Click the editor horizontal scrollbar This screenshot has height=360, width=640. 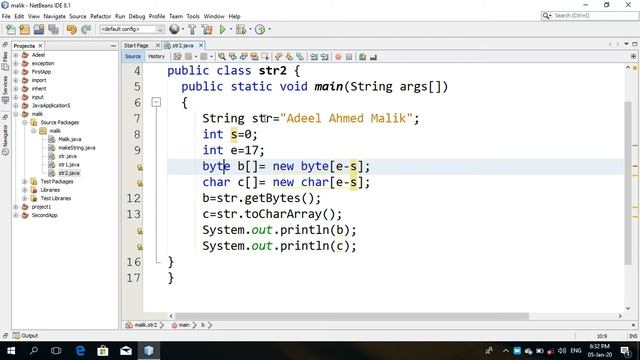point(351,316)
